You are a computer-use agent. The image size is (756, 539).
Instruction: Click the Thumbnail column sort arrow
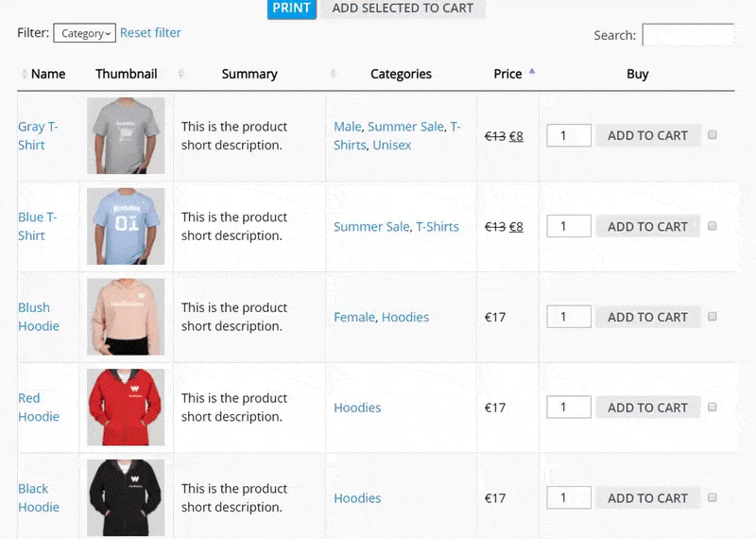point(180,74)
